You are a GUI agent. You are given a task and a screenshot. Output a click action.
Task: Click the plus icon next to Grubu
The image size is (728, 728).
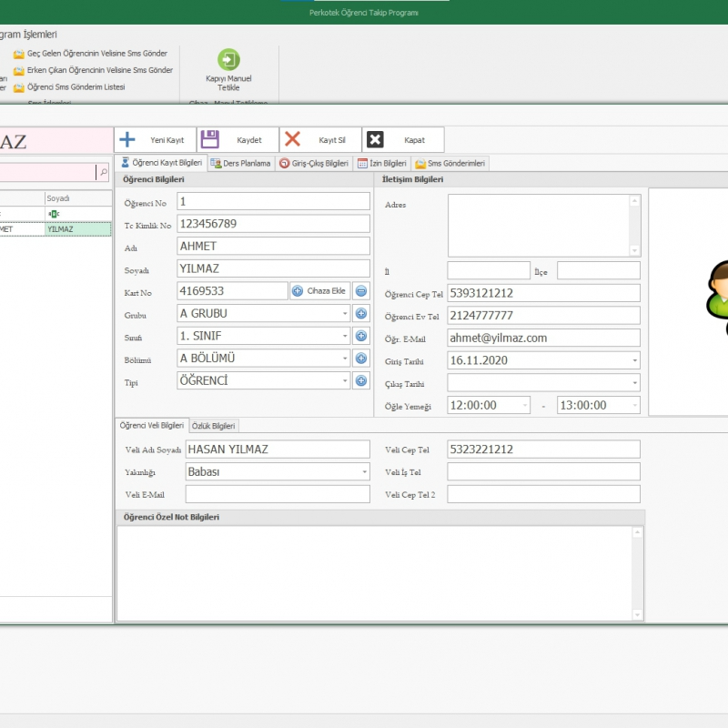[x=361, y=314]
